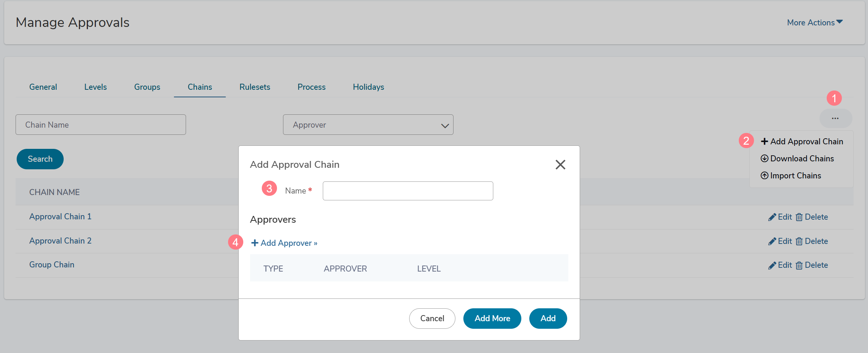Focus the Name input field
Viewport: 868px width, 353px height.
pos(408,191)
